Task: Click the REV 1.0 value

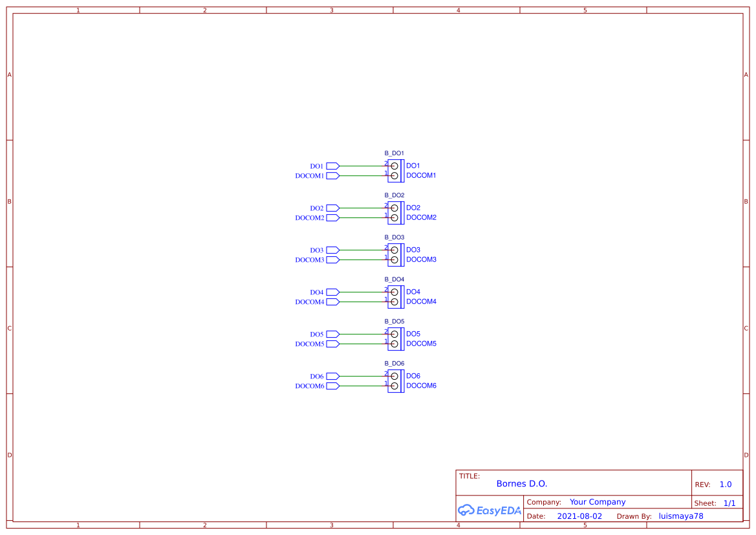Action: coord(725,483)
